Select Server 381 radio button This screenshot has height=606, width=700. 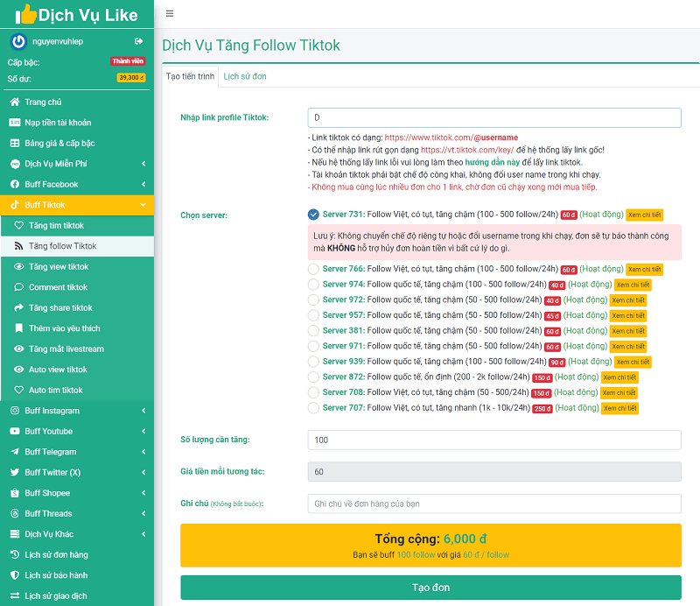313,331
